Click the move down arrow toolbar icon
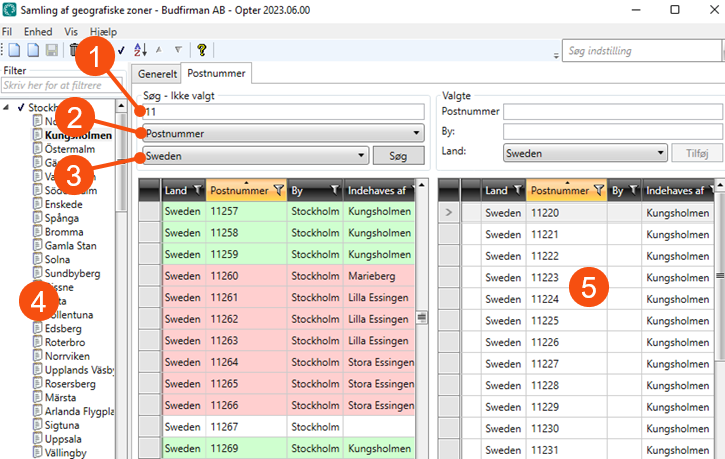The height and width of the screenshot is (459, 725). coord(178,49)
